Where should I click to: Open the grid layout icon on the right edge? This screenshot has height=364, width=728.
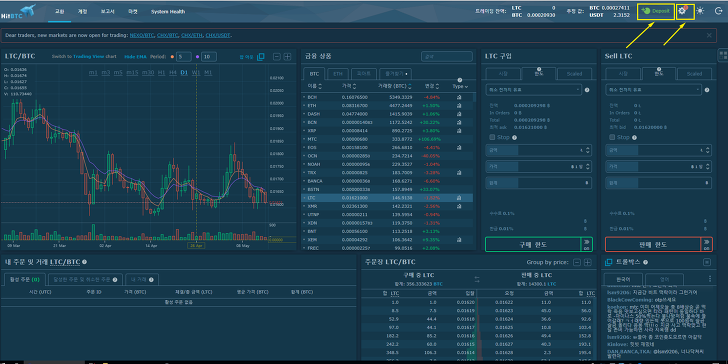722,55
